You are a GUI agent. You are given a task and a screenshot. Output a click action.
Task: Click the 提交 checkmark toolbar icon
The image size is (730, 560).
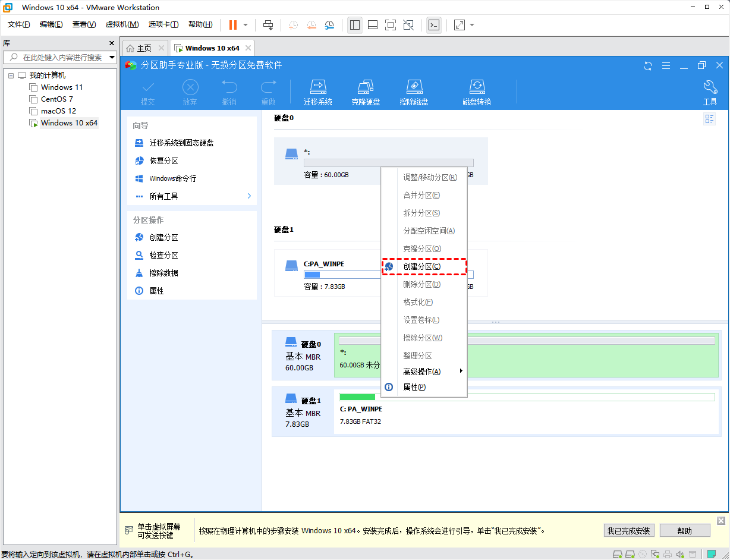(x=148, y=87)
